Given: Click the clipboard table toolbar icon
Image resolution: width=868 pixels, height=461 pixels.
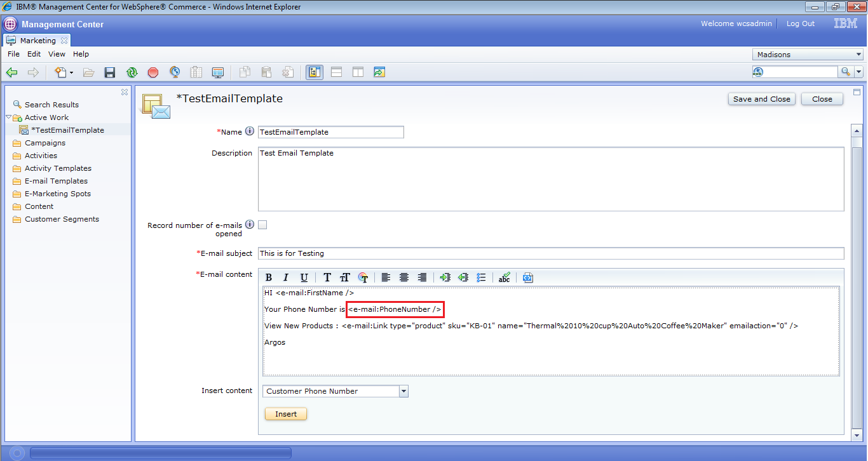Looking at the screenshot, I should pyautogui.click(x=196, y=72).
